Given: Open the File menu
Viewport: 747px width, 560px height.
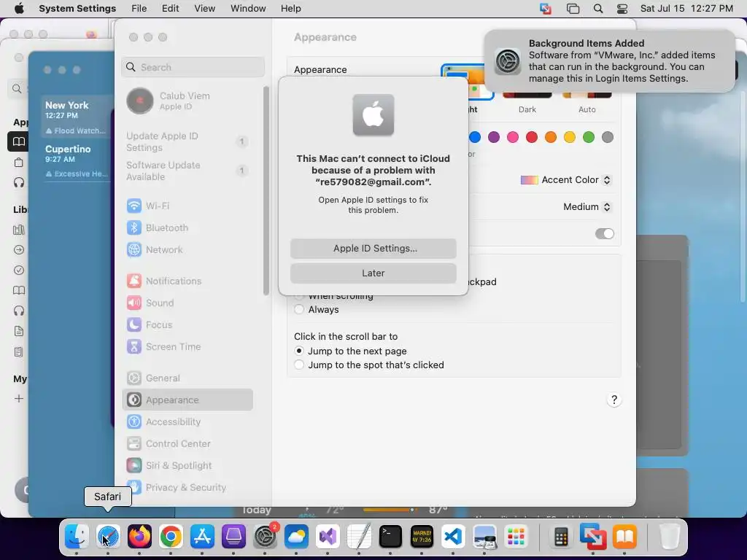Looking at the screenshot, I should click(x=139, y=8).
